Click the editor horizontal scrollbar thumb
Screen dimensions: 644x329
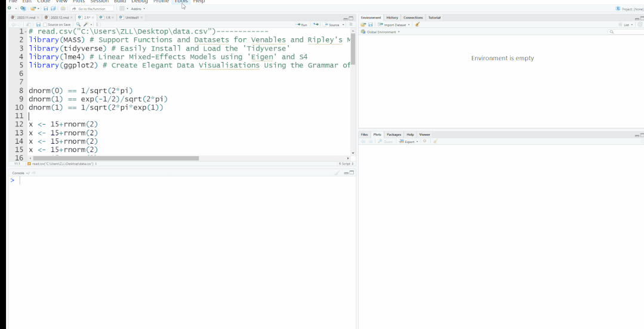coord(116,158)
